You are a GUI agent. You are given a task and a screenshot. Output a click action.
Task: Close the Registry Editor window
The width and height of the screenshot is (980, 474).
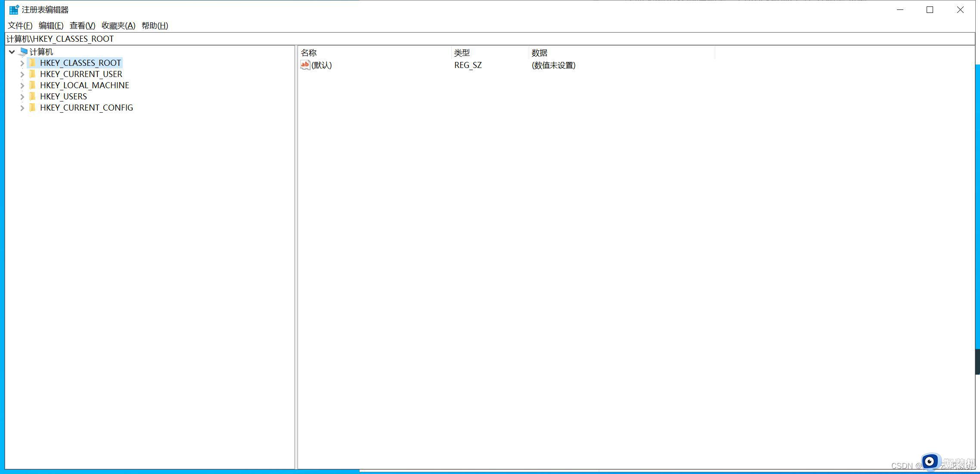(x=960, y=9)
